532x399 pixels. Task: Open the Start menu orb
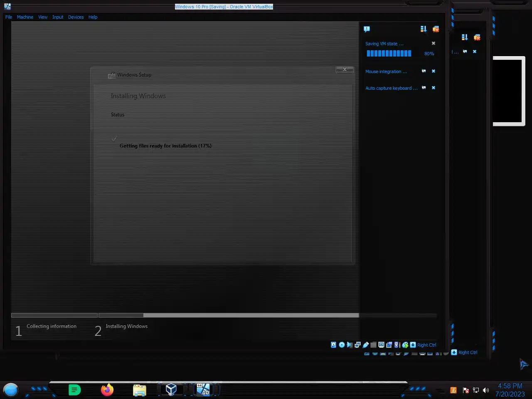pyautogui.click(x=11, y=390)
